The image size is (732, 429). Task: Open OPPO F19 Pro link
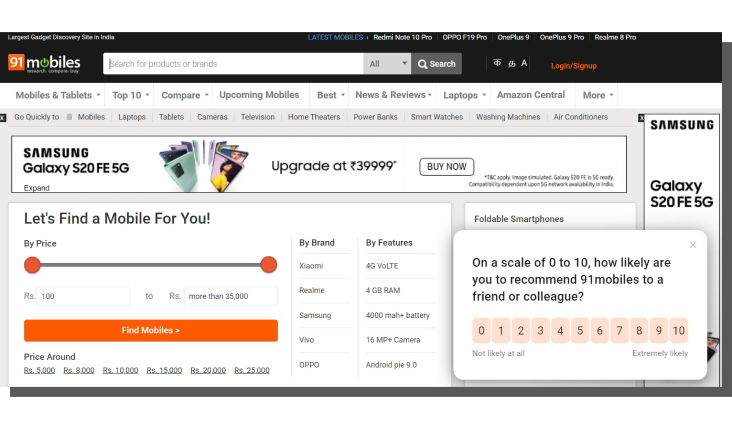coord(465,37)
